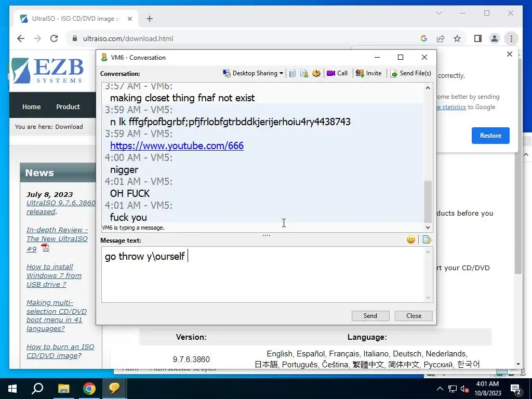Open Windows Start menu
This screenshot has height=399, width=532.
click(x=12, y=389)
